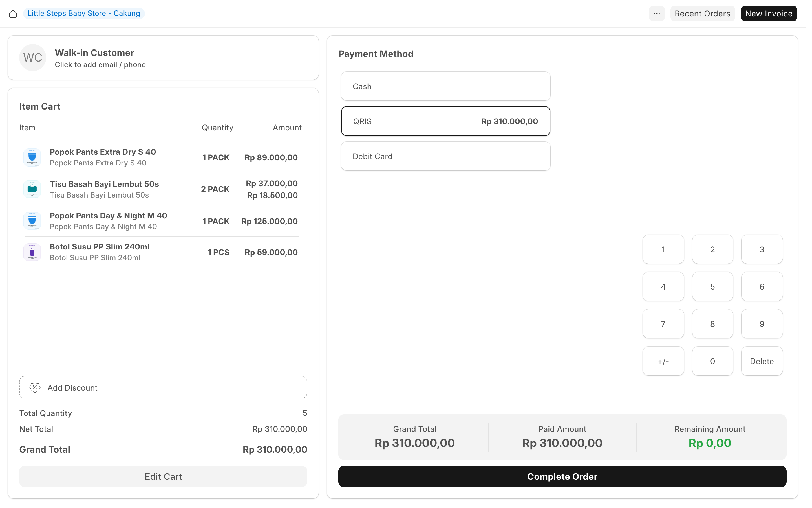Click Popok Pants Extra Dry S 40 item name
This screenshot has width=812, height=508.
pyautogui.click(x=103, y=152)
